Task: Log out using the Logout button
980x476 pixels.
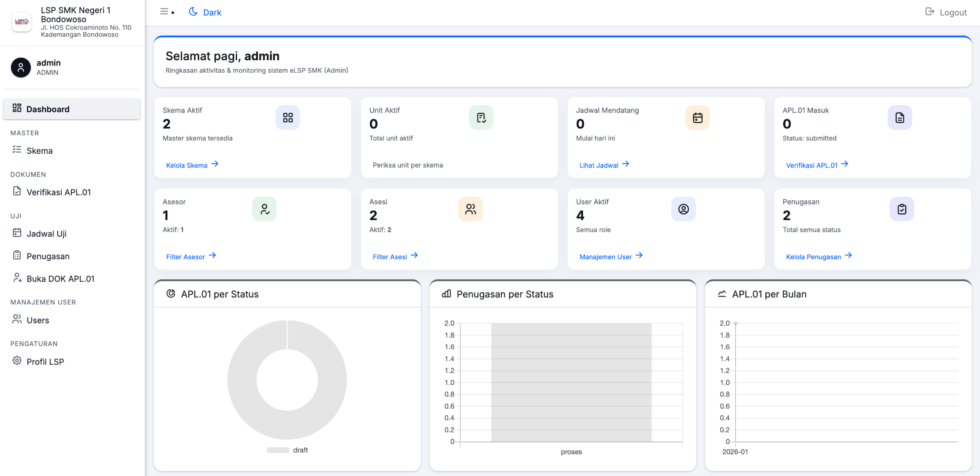Action: (x=946, y=12)
